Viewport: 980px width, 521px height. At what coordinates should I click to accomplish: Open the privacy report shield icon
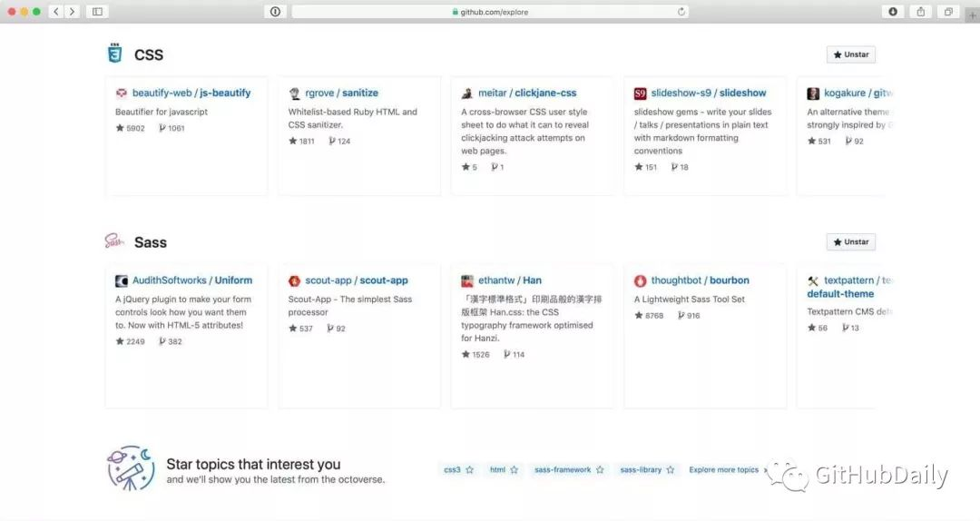[x=275, y=11]
